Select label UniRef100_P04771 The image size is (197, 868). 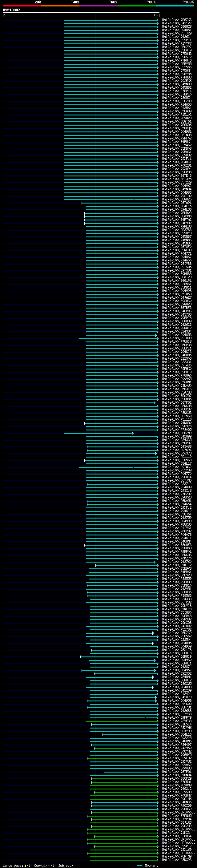pyautogui.click(x=177, y=253)
